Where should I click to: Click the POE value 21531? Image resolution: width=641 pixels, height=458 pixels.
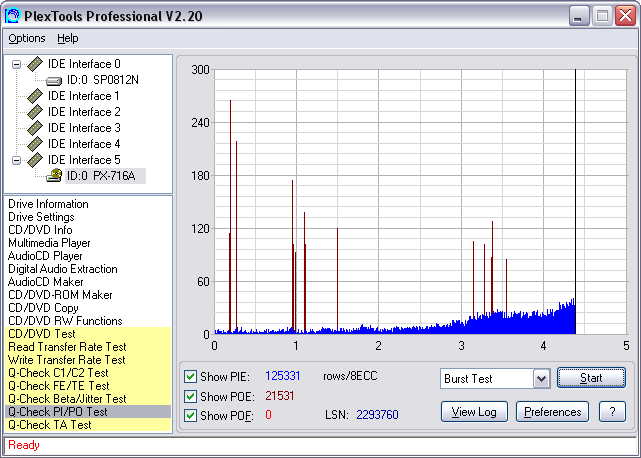pyautogui.click(x=280, y=396)
